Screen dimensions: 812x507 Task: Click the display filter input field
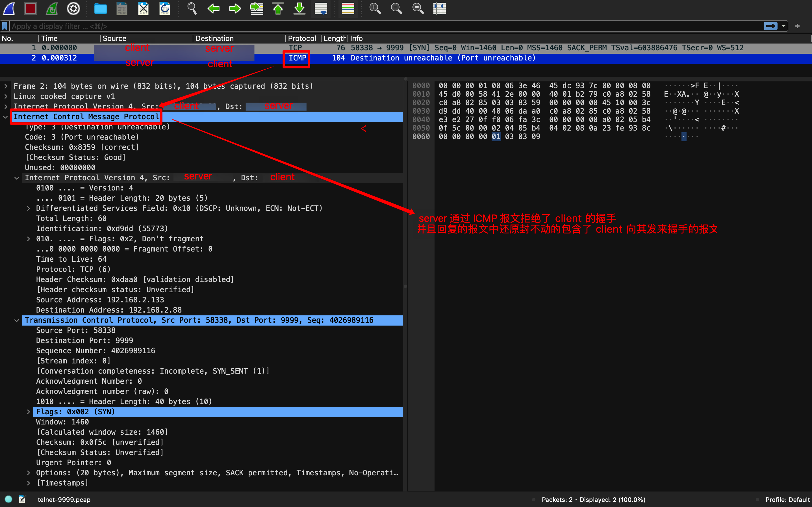coord(369,26)
